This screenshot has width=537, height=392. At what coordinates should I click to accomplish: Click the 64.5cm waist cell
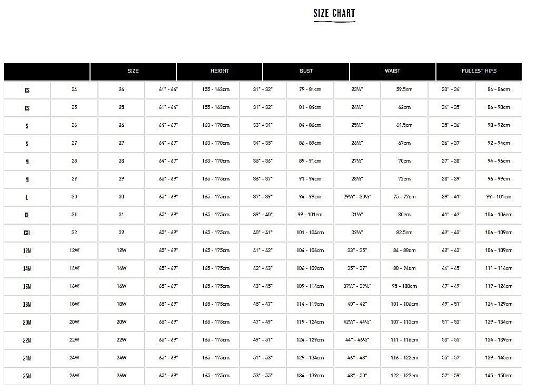404,125
